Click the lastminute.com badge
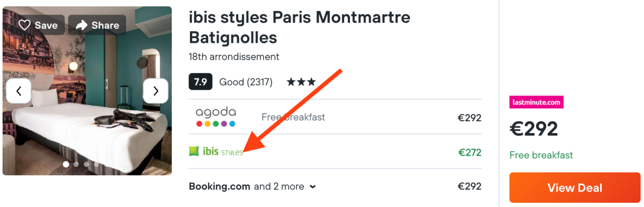This screenshot has height=207, width=644. click(536, 102)
